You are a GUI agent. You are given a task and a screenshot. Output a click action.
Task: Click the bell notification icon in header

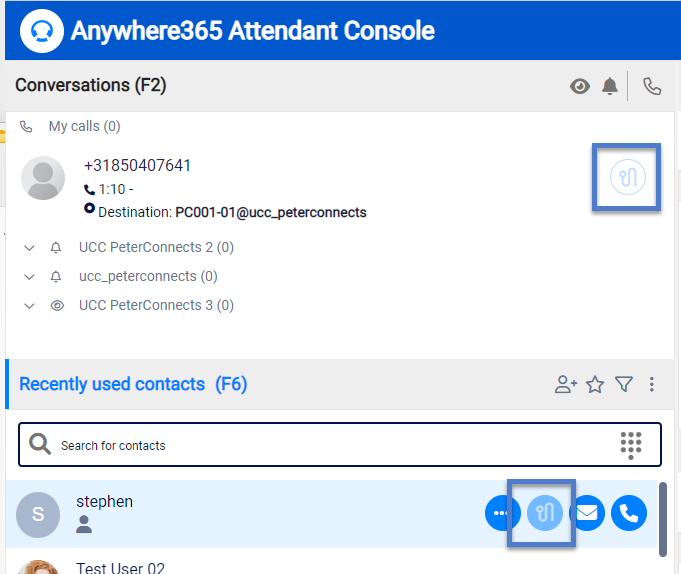(610, 87)
